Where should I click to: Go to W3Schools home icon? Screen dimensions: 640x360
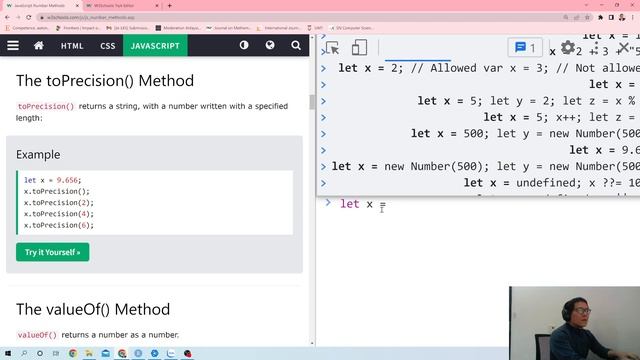pyautogui.click(x=39, y=45)
